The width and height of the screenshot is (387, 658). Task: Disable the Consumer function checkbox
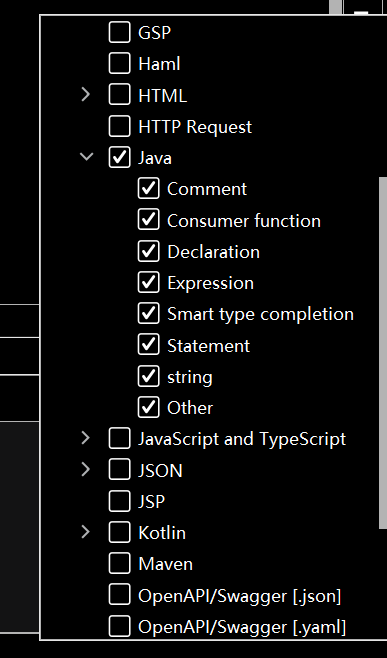pyautogui.click(x=149, y=220)
